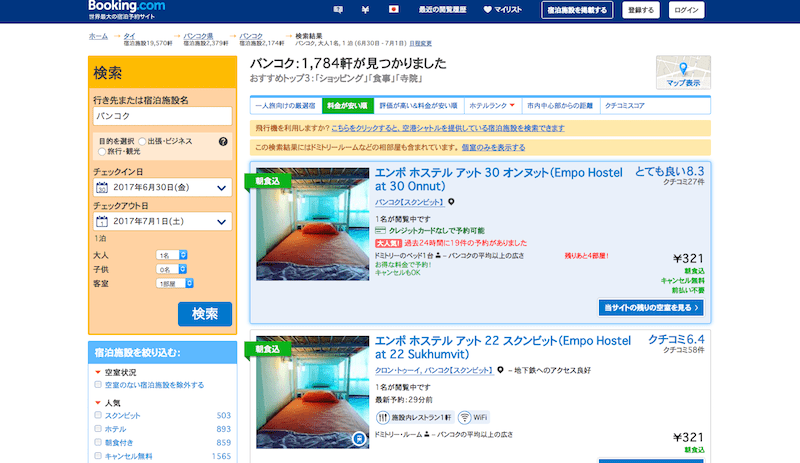Check the キャンセル無料 filter box
800x463 pixels.
98,455
